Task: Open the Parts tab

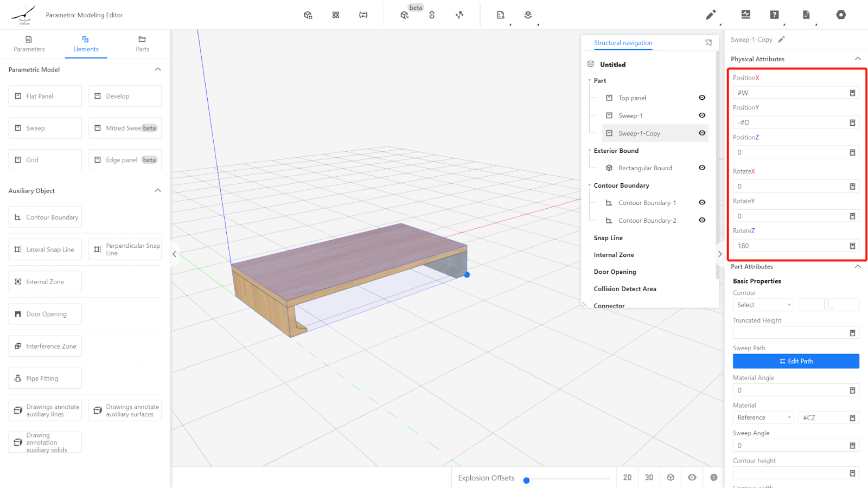Action: coord(142,44)
